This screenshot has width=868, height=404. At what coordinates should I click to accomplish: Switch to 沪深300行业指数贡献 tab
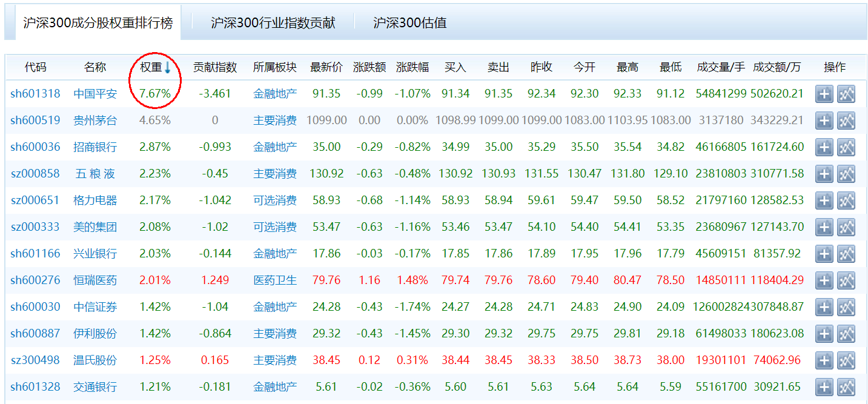[273, 23]
